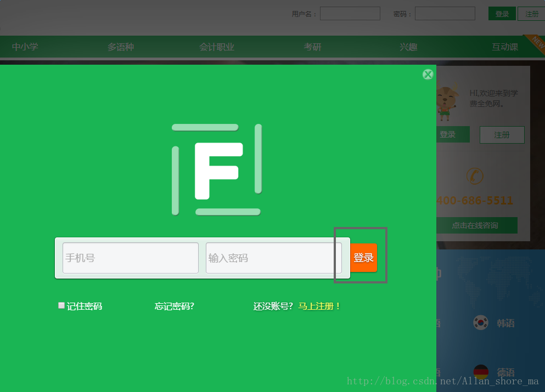Focus the 用户名 field in top bar
Viewport: 545px width, 392px height.
pyautogui.click(x=350, y=14)
